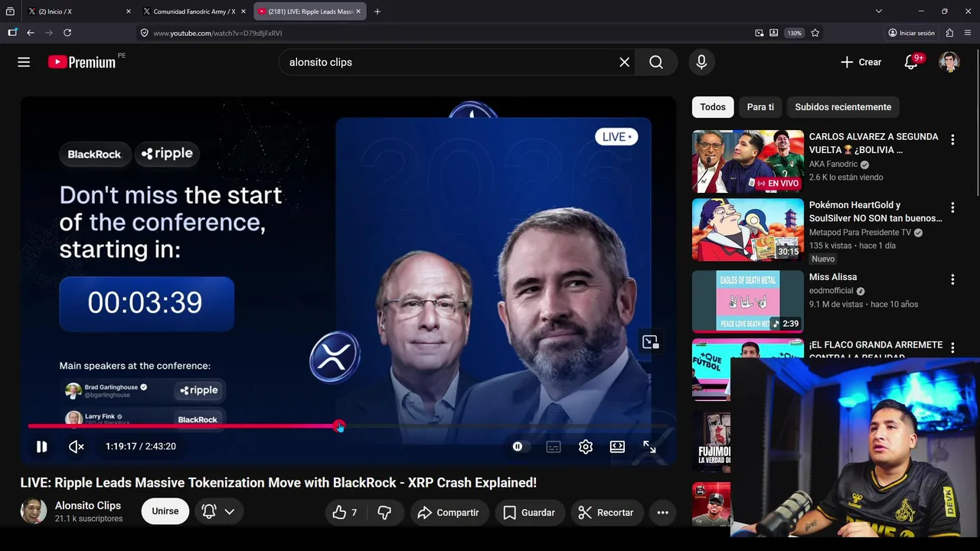This screenshot has width=980, height=551.
Task: Dislike the video
Action: pyautogui.click(x=384, y=513)
